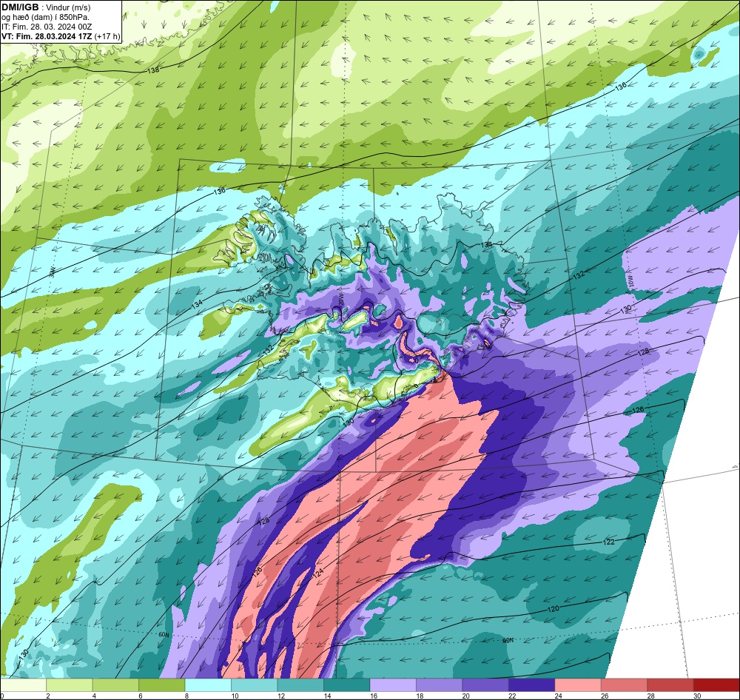Click the legend label '30'
740x700 pixels.
(696, 696)
